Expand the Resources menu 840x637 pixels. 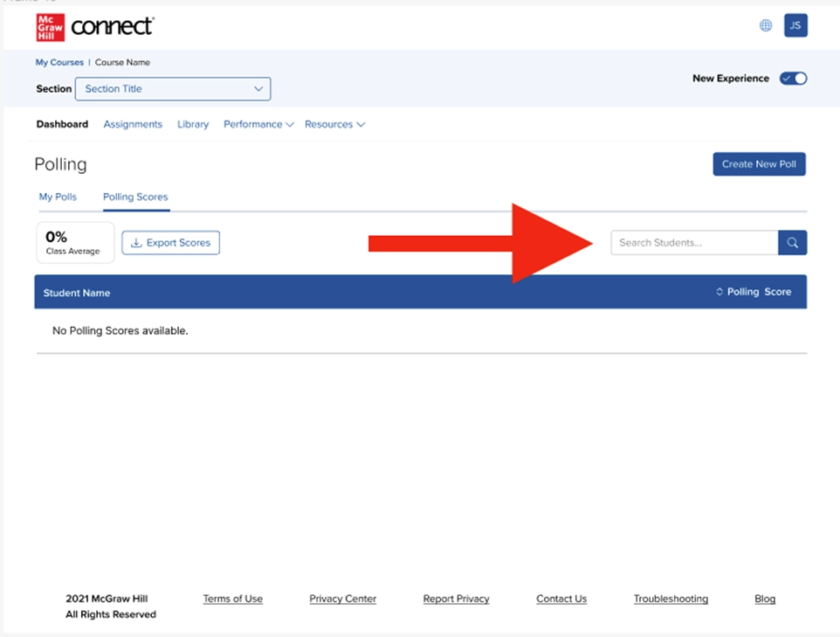(334, 124)
